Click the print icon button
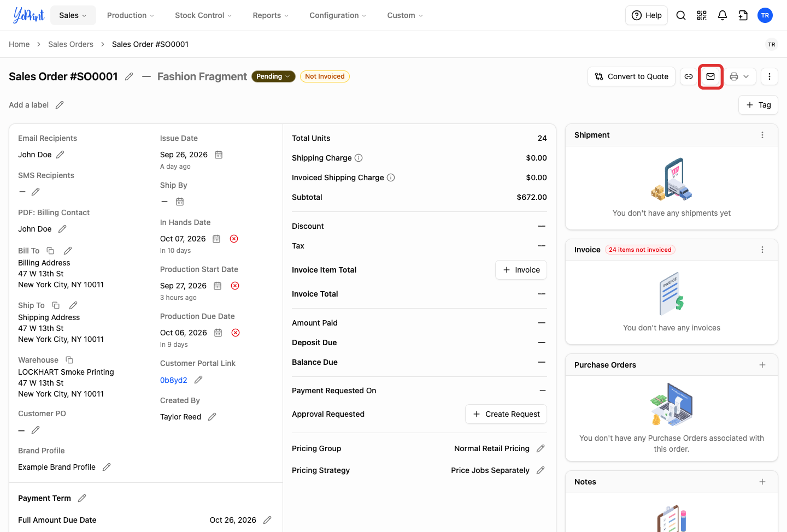The height and width of the screenshot is (532, 787). [734, 76]
